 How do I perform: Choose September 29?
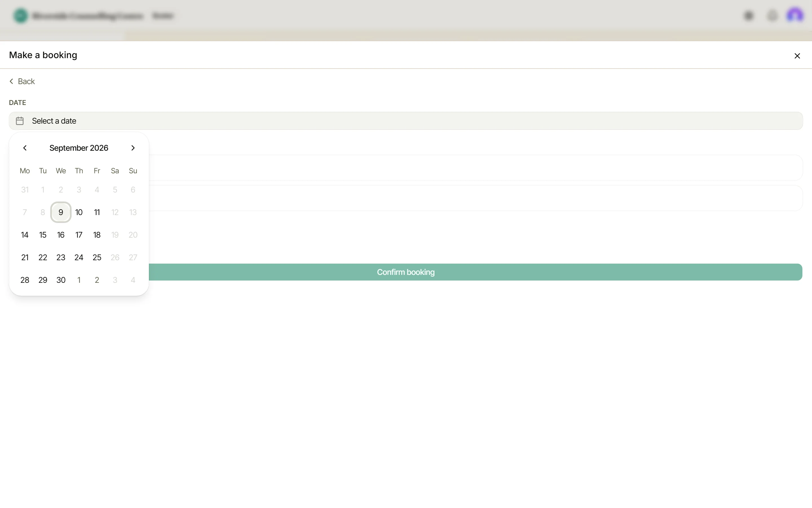(43, 280)
